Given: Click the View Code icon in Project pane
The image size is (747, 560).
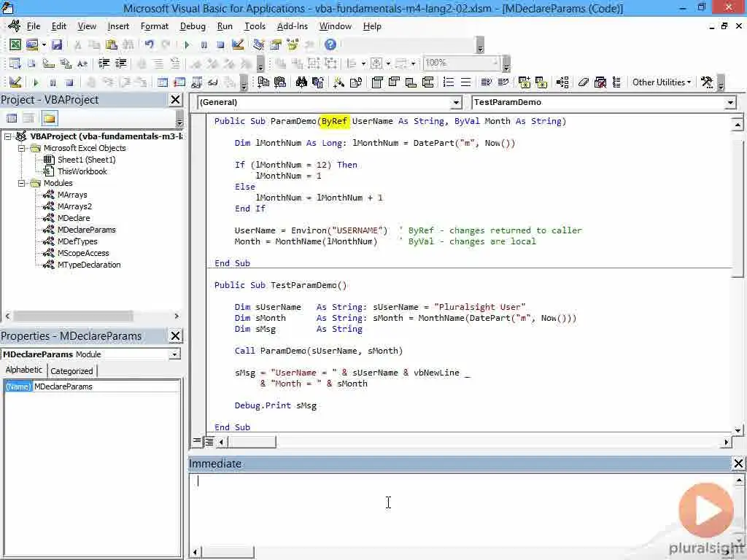Looking at the screenshot, I should point(12,118).
